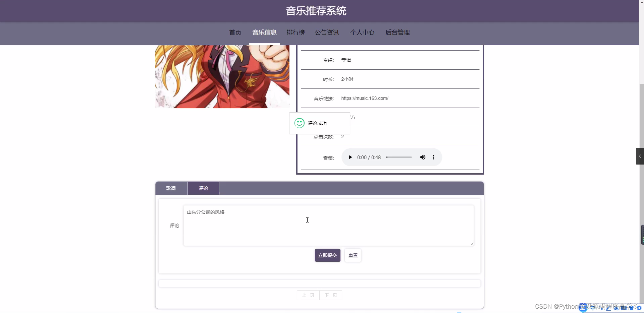
Task: Open the 公告资讯 page
Action: [327, 33]
